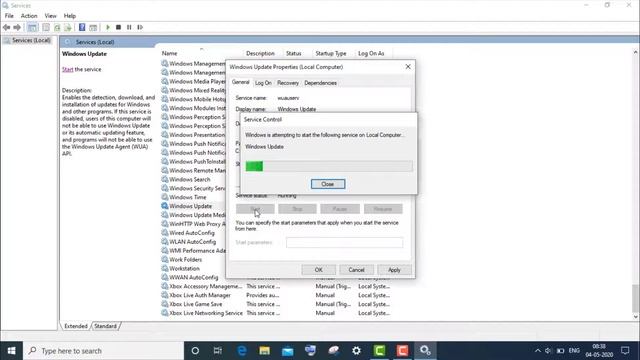Click the Back arrow in the toolbar
The image size is (640, 360).
coord(7,27)
